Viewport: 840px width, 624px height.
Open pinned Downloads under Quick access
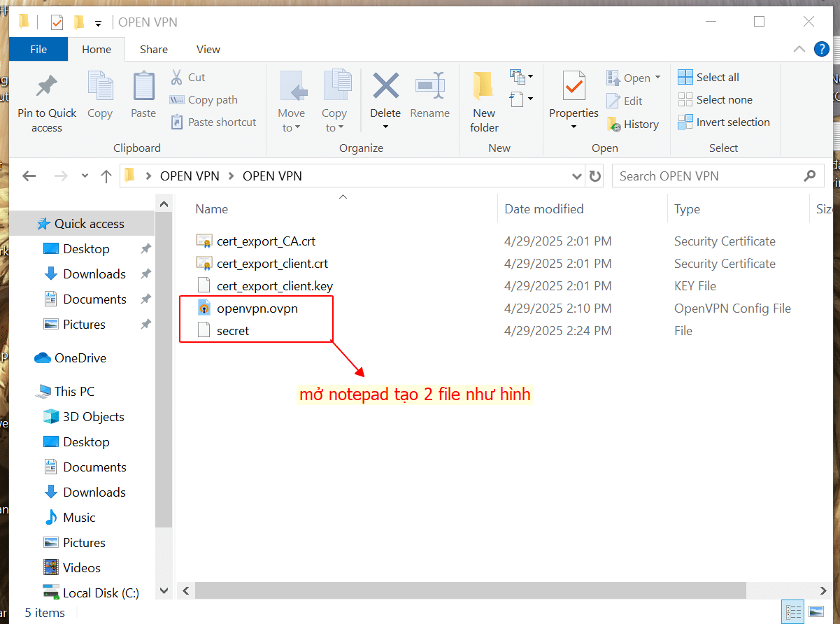coord(94,274)
